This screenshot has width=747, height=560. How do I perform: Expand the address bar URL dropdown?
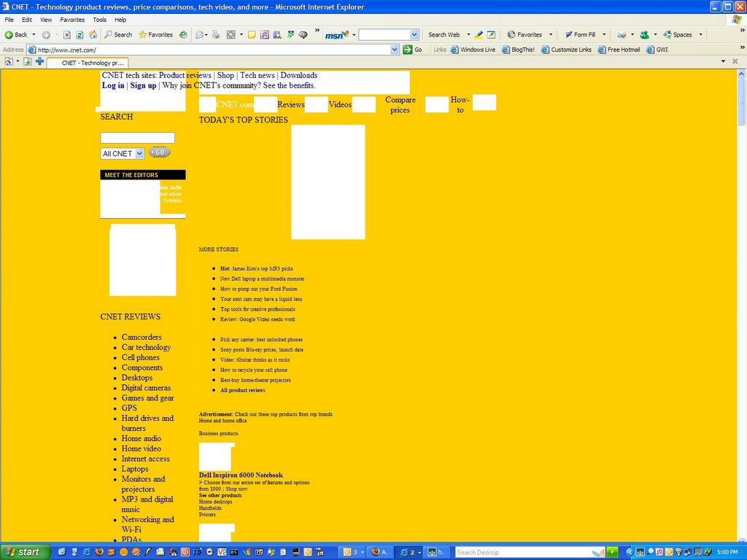click(x=395, y=50)
